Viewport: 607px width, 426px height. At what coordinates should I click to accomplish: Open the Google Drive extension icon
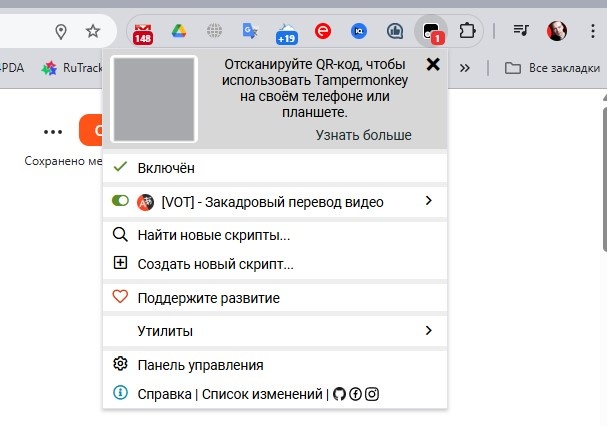(179, 31)
